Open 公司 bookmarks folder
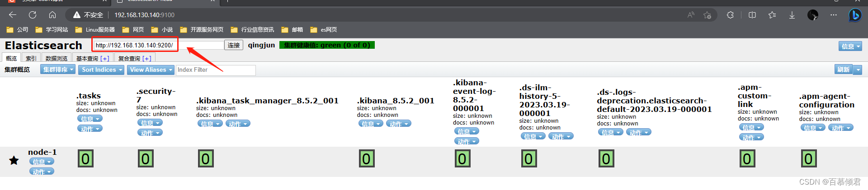868x190 pixels. click(x=17, y=30)
